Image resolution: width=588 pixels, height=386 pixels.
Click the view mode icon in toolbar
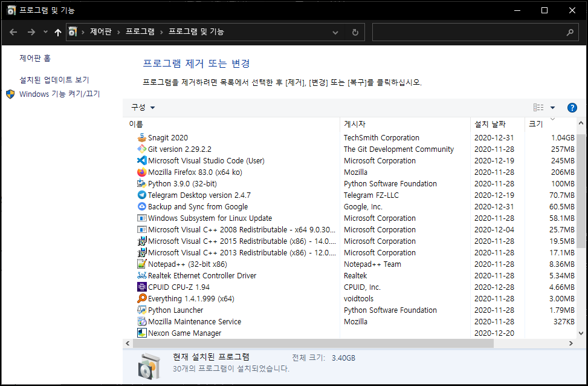click(538, 108)
